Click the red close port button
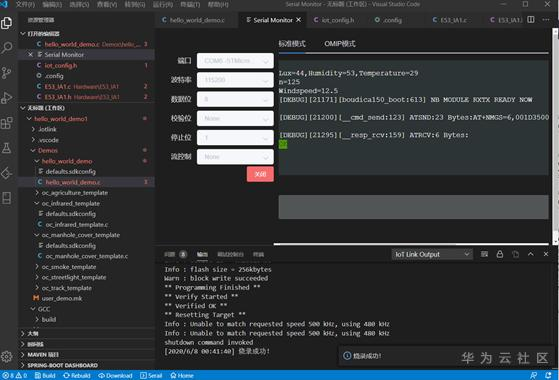This screenshot has width=559, height=380. pos(260,174)
